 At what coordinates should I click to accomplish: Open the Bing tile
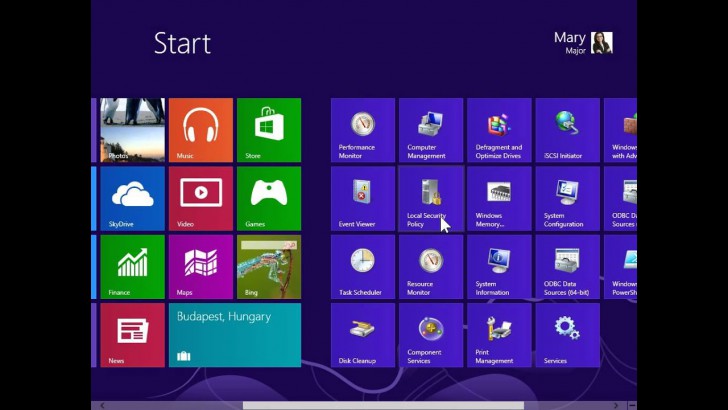tap(269, 267)
